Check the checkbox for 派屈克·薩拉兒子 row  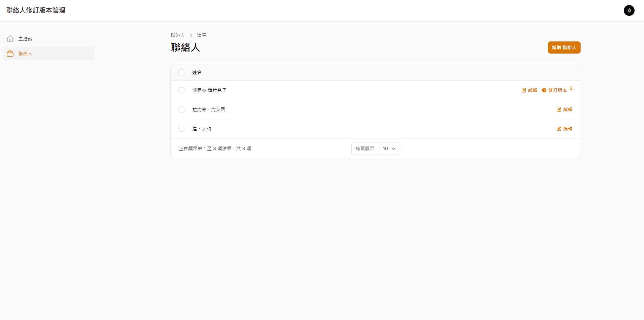pos(182,90)
